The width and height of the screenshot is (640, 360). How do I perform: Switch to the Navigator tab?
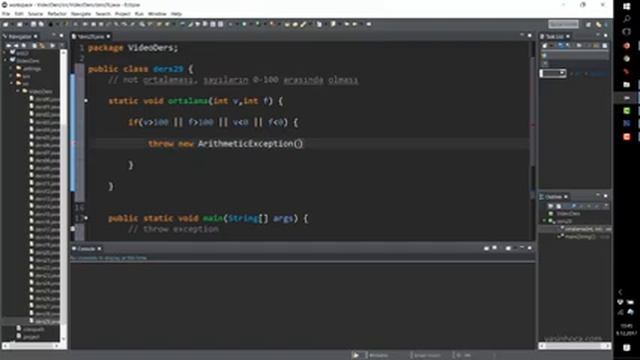point(20,36)
